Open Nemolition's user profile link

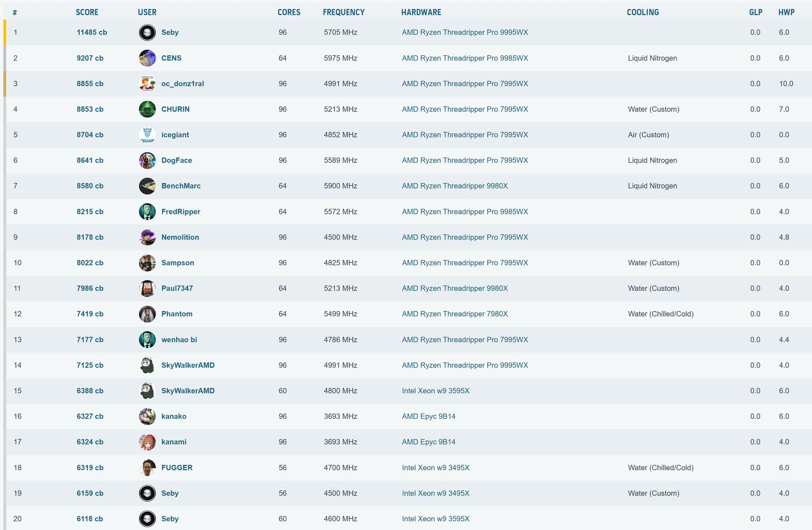[x=180, y=237]
